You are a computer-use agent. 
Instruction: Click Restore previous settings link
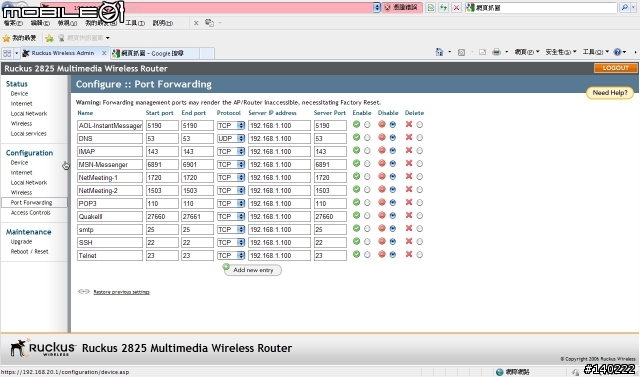121,292
